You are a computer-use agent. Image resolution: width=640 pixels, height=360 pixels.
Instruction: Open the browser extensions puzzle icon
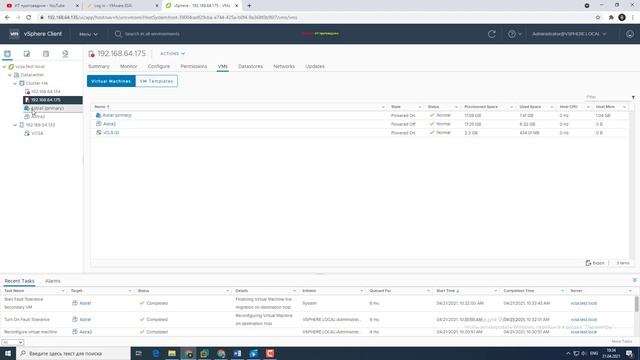(x=611, y=18)
